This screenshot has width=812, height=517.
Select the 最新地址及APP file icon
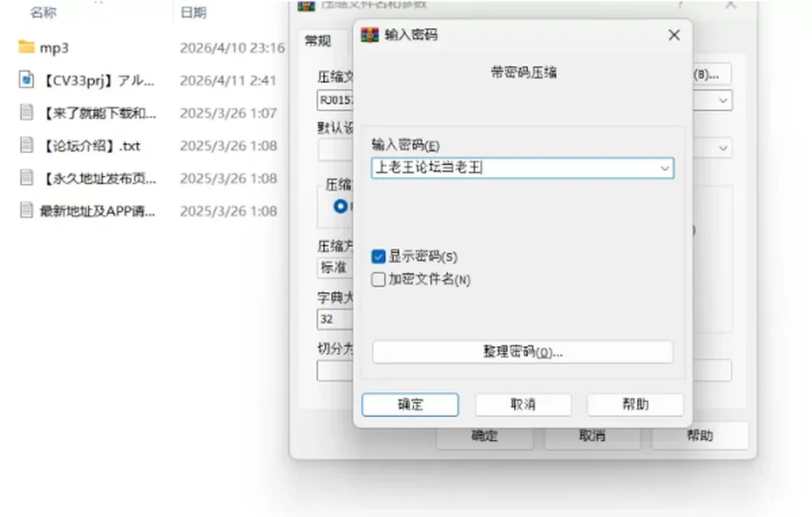click(26, 211)
